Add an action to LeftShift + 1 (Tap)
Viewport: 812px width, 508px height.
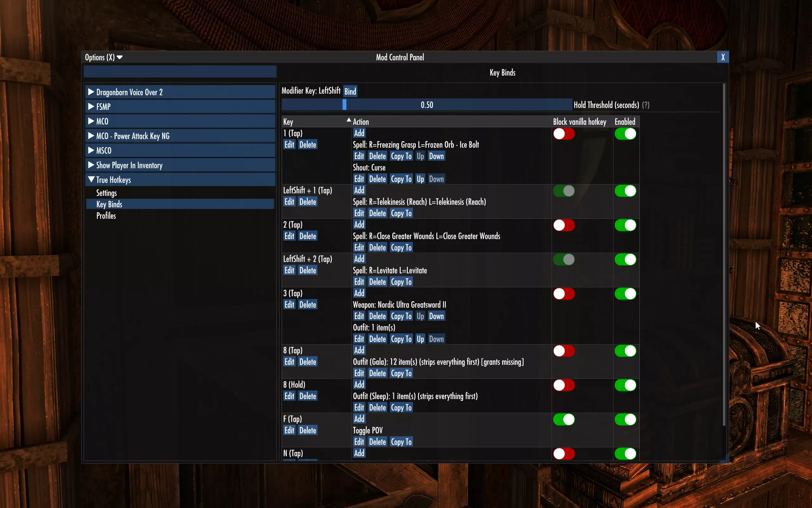coord(359,190)
